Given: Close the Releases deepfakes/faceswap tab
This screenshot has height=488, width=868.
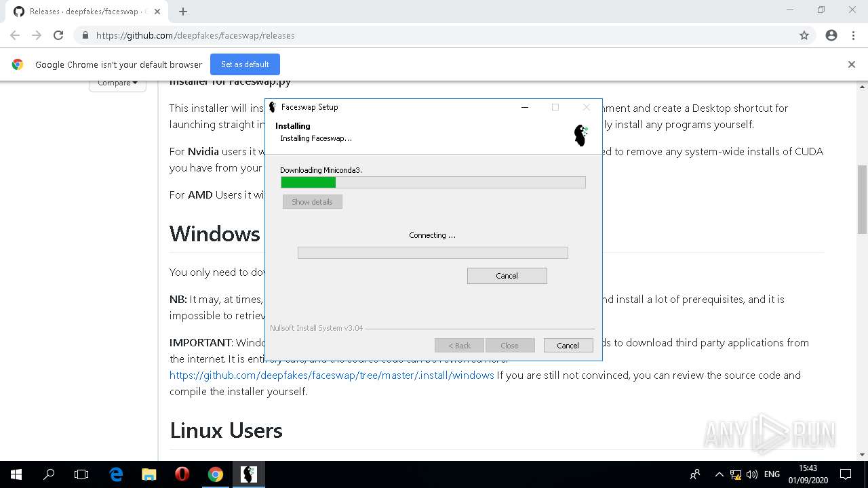Looking at the screenshot, I should click(157, 12).
